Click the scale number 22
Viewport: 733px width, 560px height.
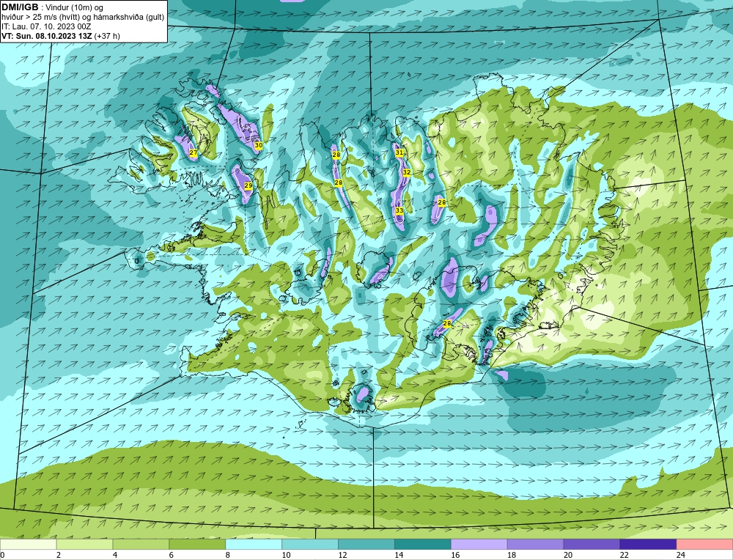(x=625, y=555)
